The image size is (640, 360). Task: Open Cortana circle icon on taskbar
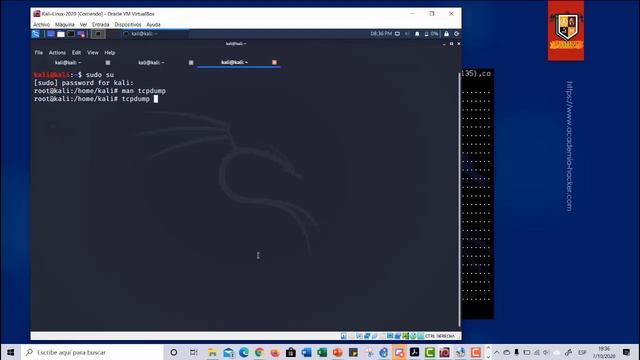(x=173, y=352)
